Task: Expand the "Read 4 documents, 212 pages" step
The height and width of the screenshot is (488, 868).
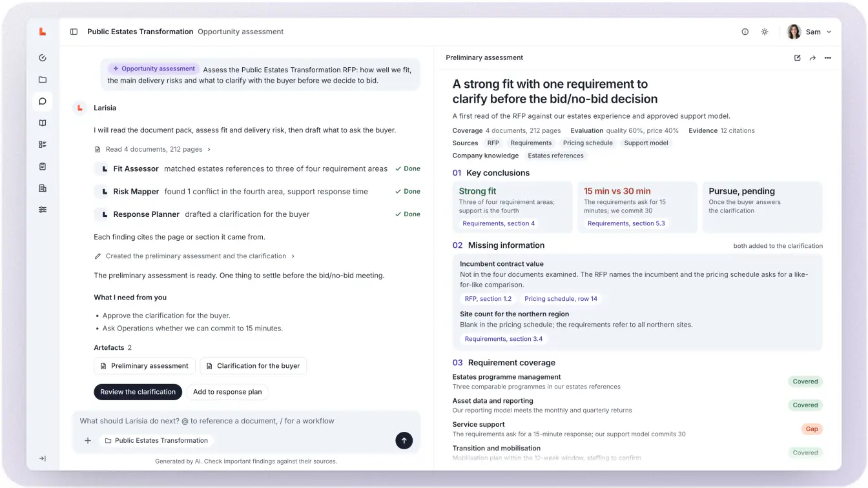Action: [x=153, y=149]
